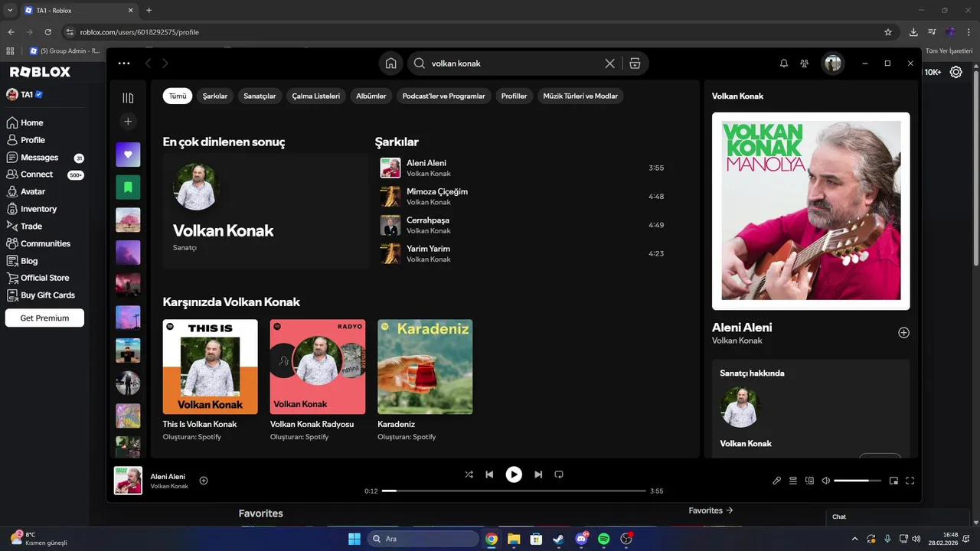Select Sanatçılar filter chip
Viewport: 980px width, 551px height.
pyautogui.click(x=260, y=96)
